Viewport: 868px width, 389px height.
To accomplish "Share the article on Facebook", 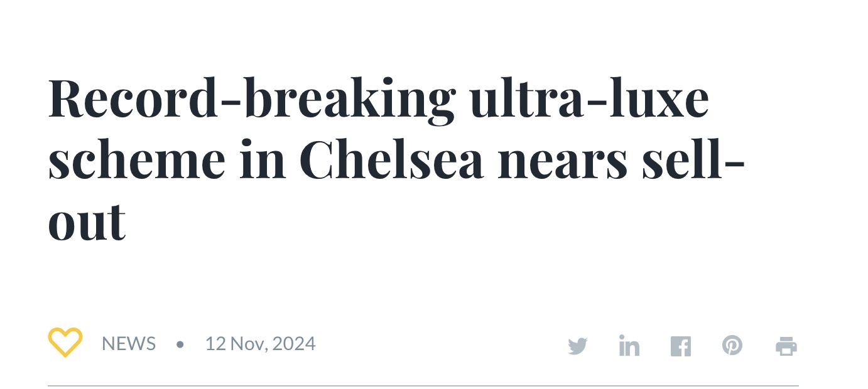I will pyautogui.click(x=681, y=346).
